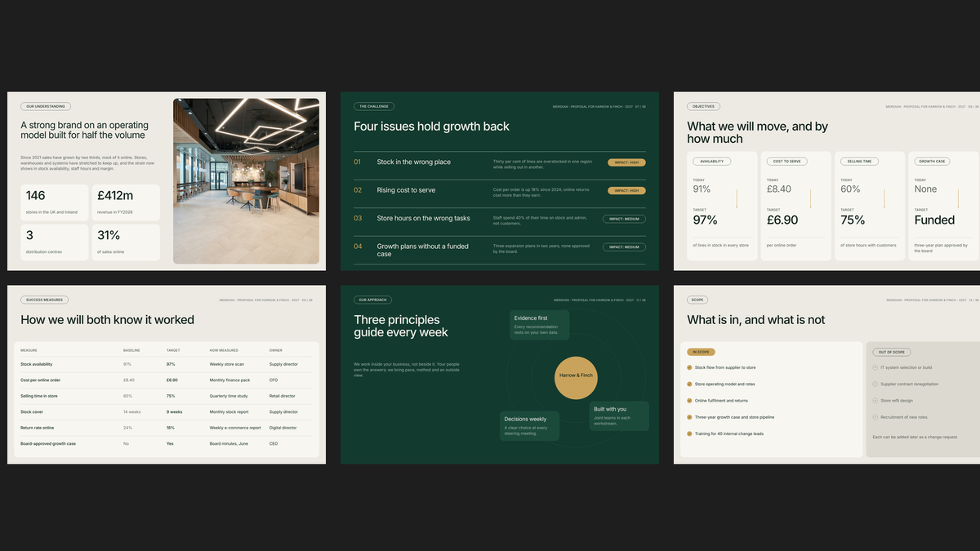Click the '£412m' revenue stat card
Image resolution: width=980 pixels, height=551 pixels.
click(x=126, y=202)
